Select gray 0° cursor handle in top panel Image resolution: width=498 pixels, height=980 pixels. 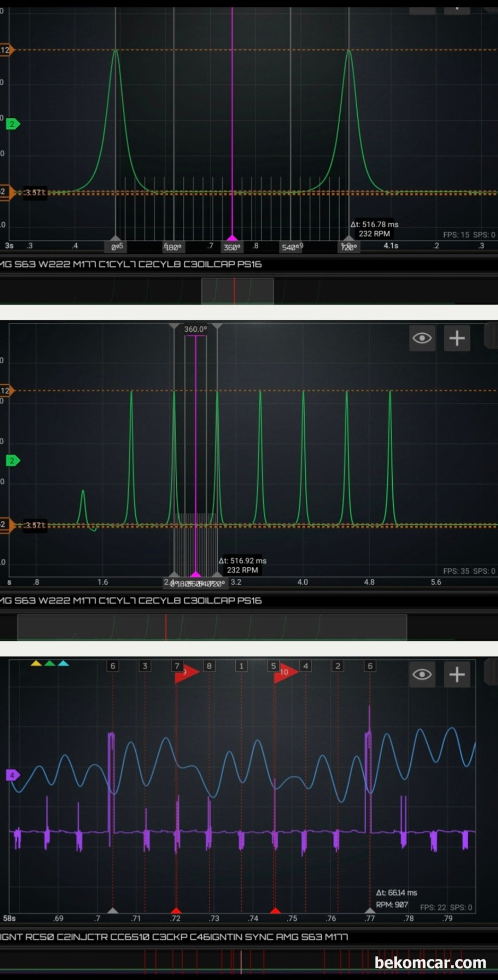116,238
